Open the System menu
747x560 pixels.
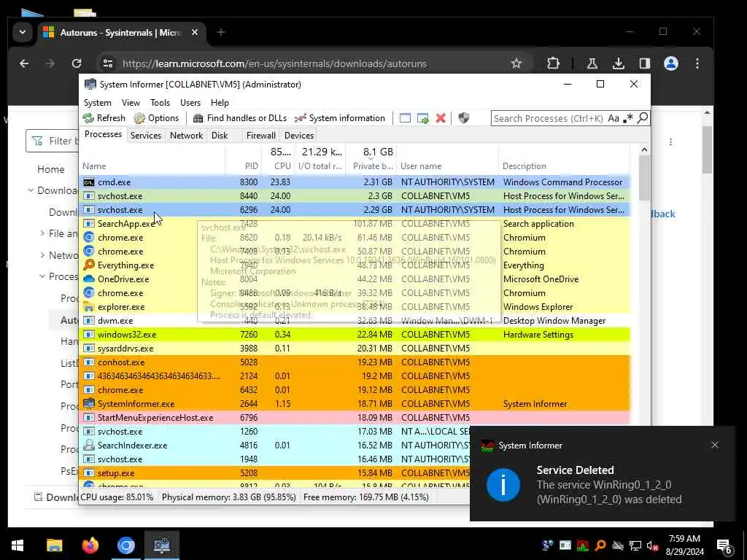(x=98, y=103)
